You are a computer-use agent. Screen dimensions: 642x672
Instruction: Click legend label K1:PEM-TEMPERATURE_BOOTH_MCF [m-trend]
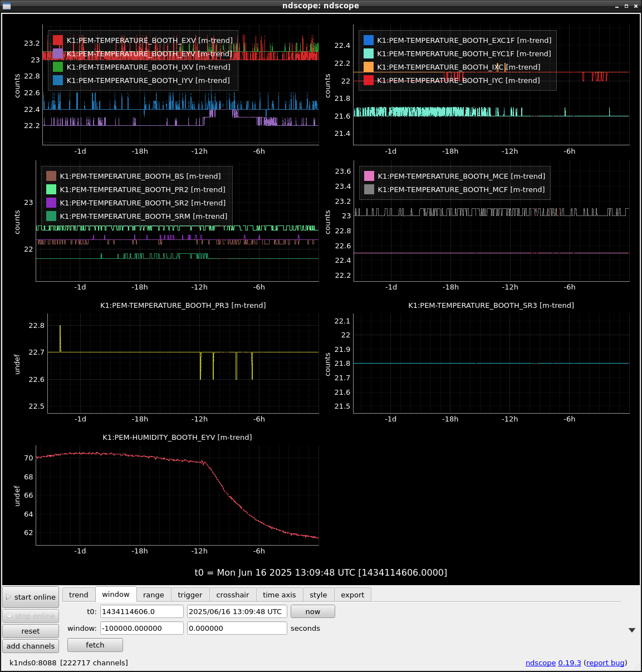pos(462,190)
